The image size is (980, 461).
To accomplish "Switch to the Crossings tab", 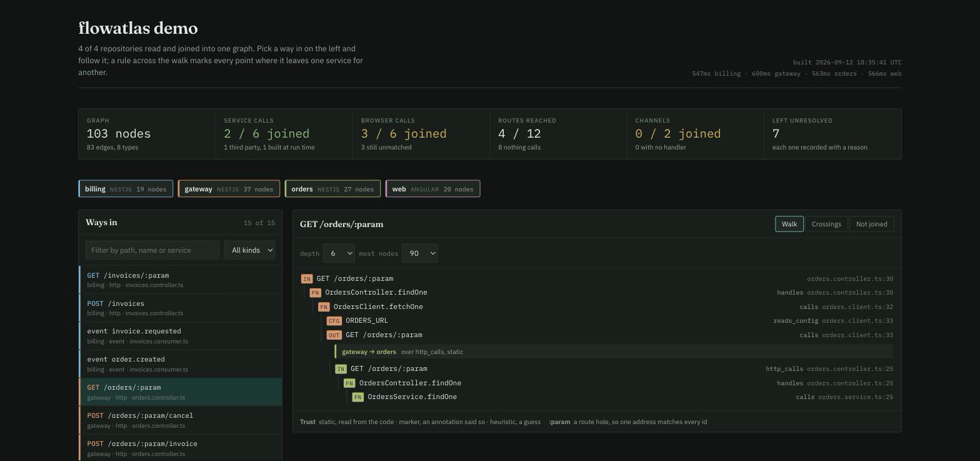I will [826, 224].
